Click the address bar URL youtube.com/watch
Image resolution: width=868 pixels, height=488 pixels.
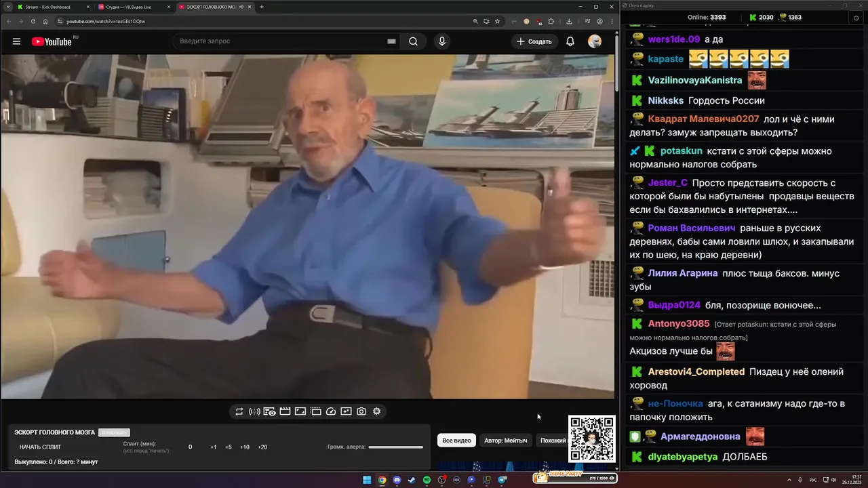(x=106, y=21)
